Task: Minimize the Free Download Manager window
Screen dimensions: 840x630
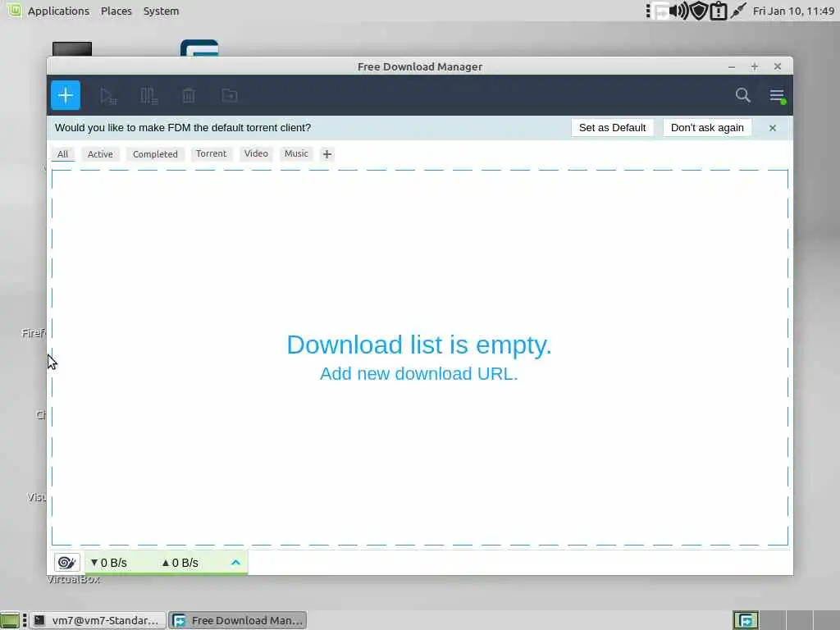Action: click(732, 67)
